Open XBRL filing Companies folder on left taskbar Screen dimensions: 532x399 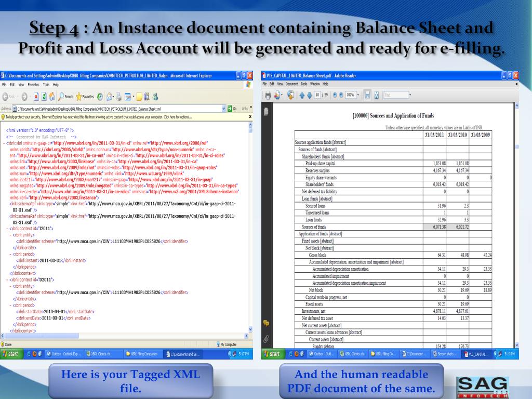point(143,354)
